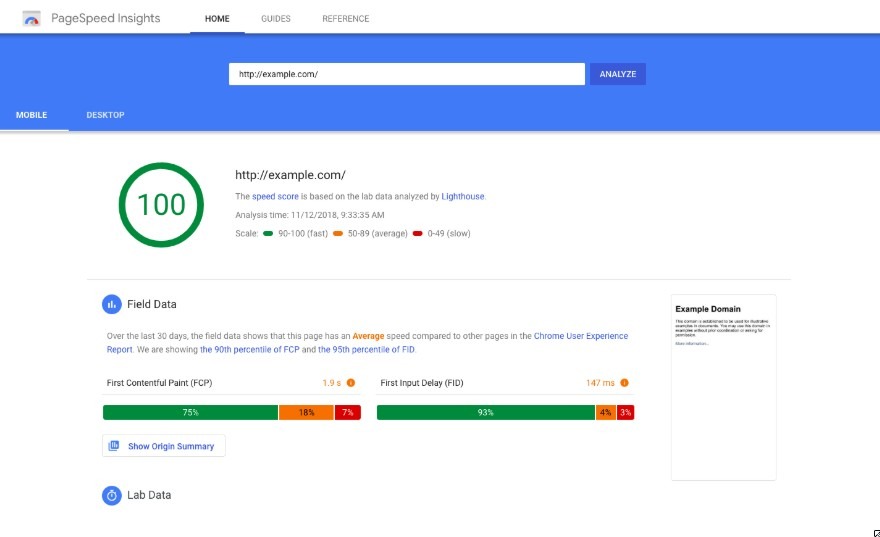
Task: Click the FCP red 7% bar segment
Action: click(348, 412)
